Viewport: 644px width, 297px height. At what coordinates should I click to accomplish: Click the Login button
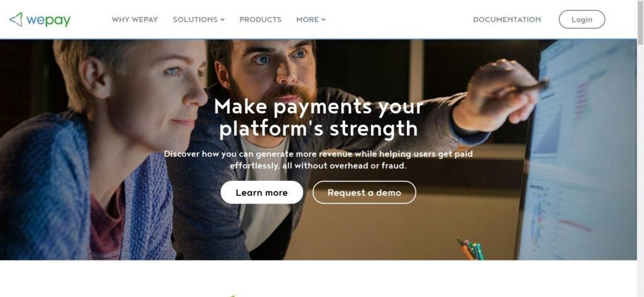pyautogui.click(x=582, y=19)
